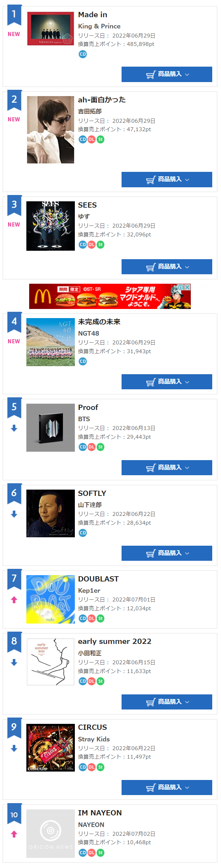Click the DL icon for ah-面白かった
This screenshot has height=868, width=221.
pyautogui.click(x=91, y=139)
